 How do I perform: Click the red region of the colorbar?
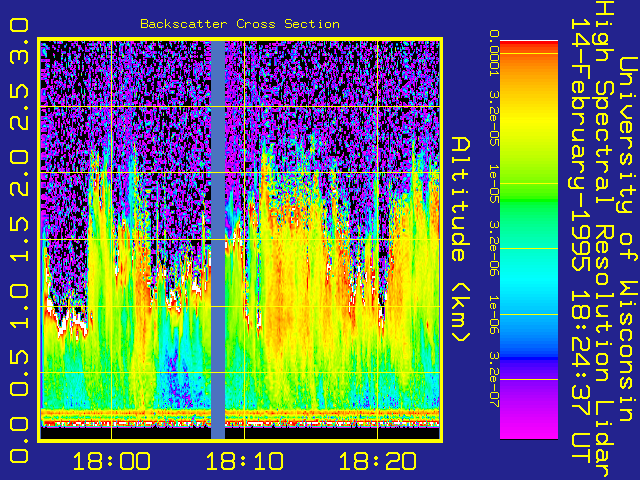click(529, 45)
